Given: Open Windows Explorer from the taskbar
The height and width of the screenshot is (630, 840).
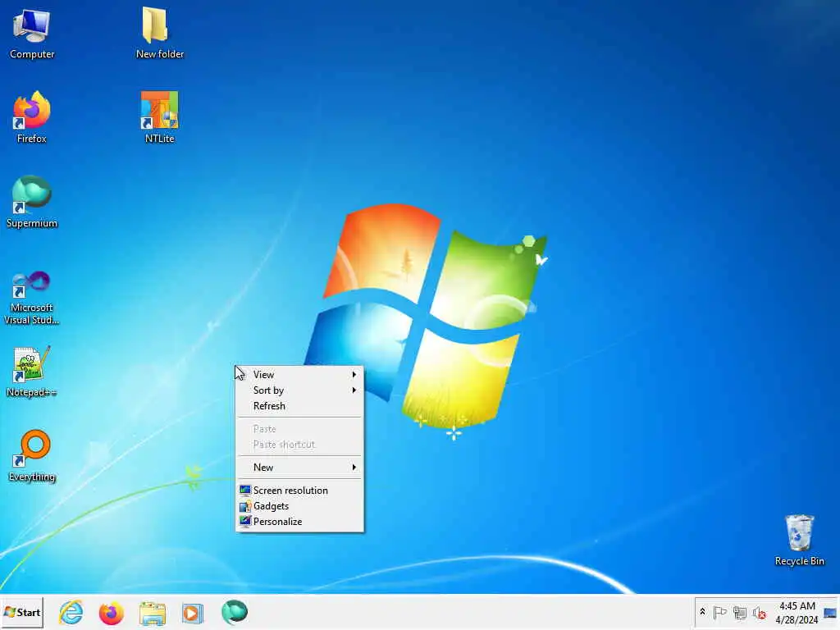Looking at the screenshot, I should click(x=153, y=612).
